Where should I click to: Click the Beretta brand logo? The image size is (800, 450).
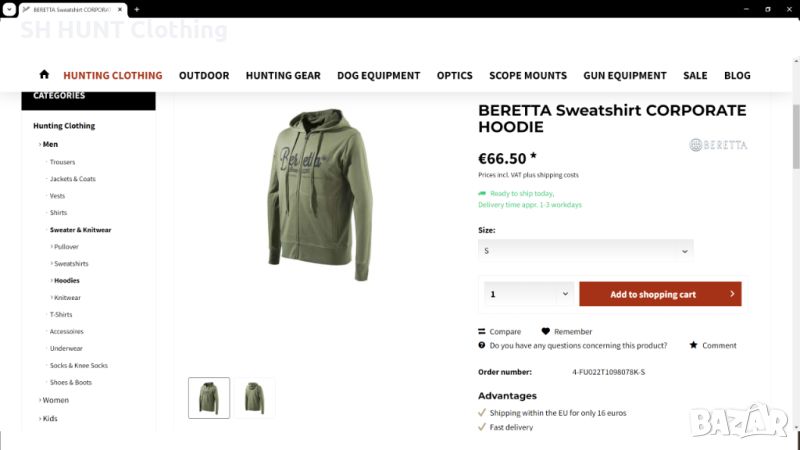[718, 145]
